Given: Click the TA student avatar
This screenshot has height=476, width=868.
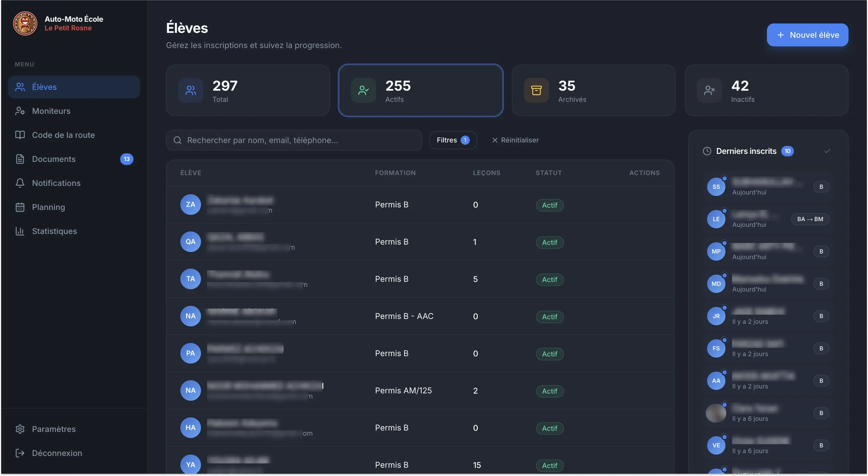Looking at the screenshot, I should pyautogui.click(x=190, y=279).
